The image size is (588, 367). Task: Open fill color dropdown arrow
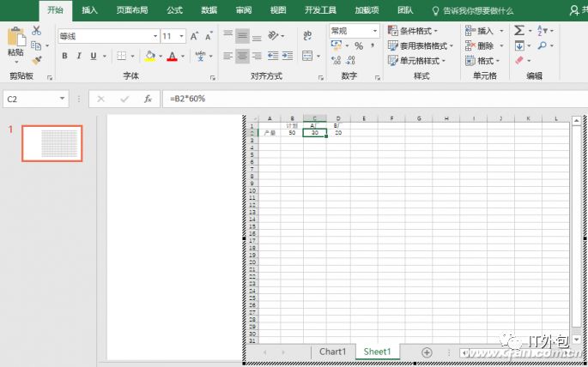click(161, 57)
